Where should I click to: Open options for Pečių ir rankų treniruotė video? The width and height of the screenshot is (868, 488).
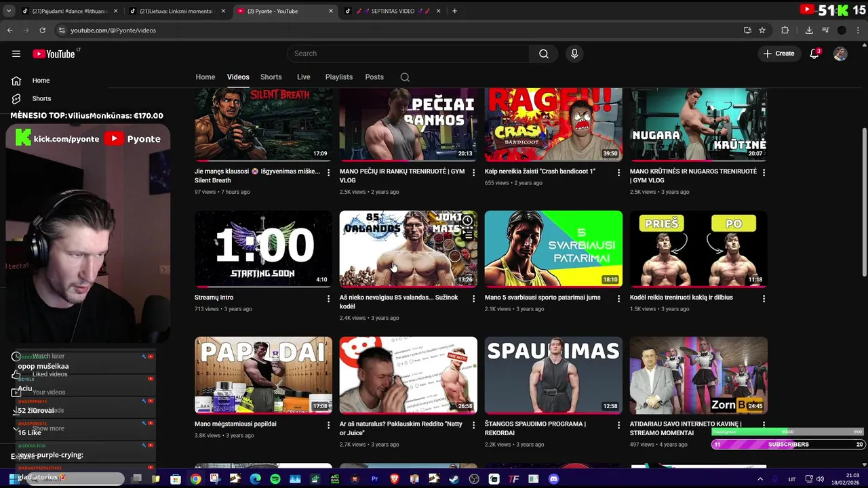pos(473,173)
